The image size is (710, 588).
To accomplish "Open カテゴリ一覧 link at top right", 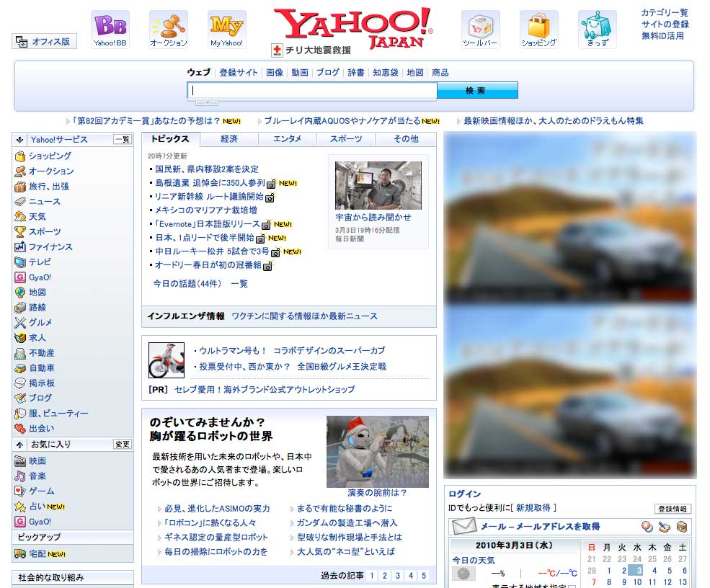I will [665, 13].
